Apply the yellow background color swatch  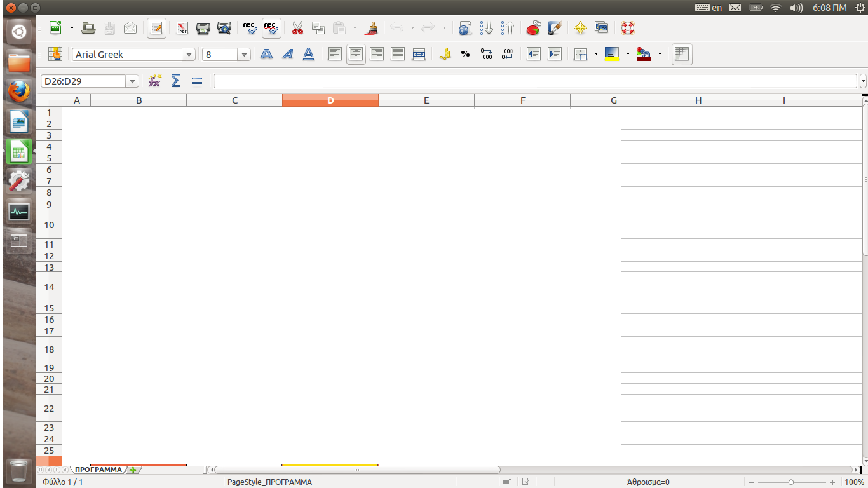(x=612, y=55)
